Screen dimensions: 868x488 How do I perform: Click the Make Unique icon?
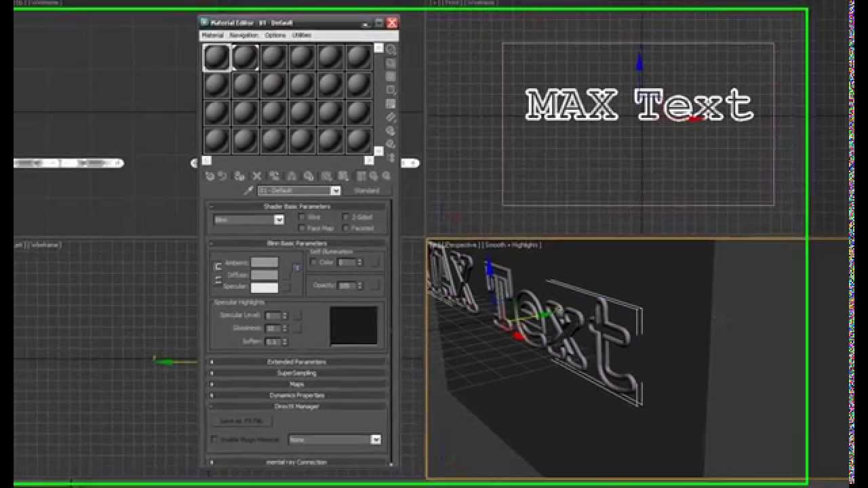point(292,176)
